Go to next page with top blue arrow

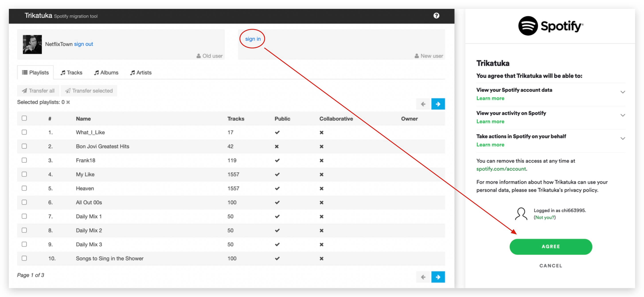pyautogui.click(x=438, y=104)
